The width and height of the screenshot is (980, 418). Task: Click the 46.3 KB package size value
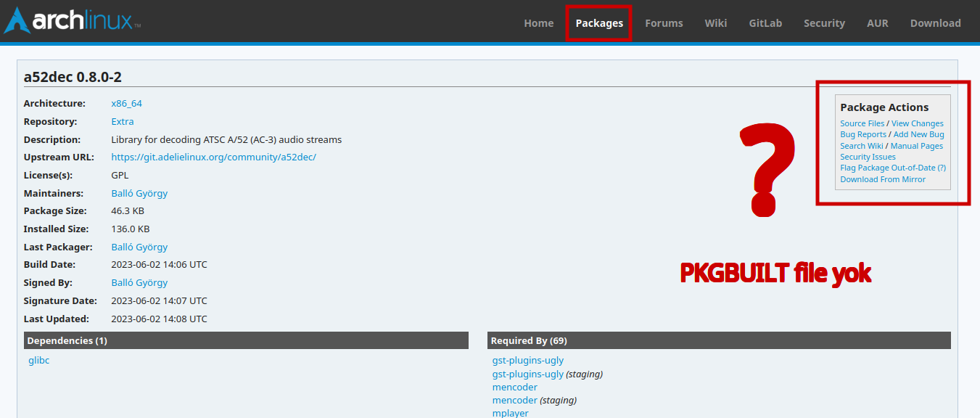128,211
